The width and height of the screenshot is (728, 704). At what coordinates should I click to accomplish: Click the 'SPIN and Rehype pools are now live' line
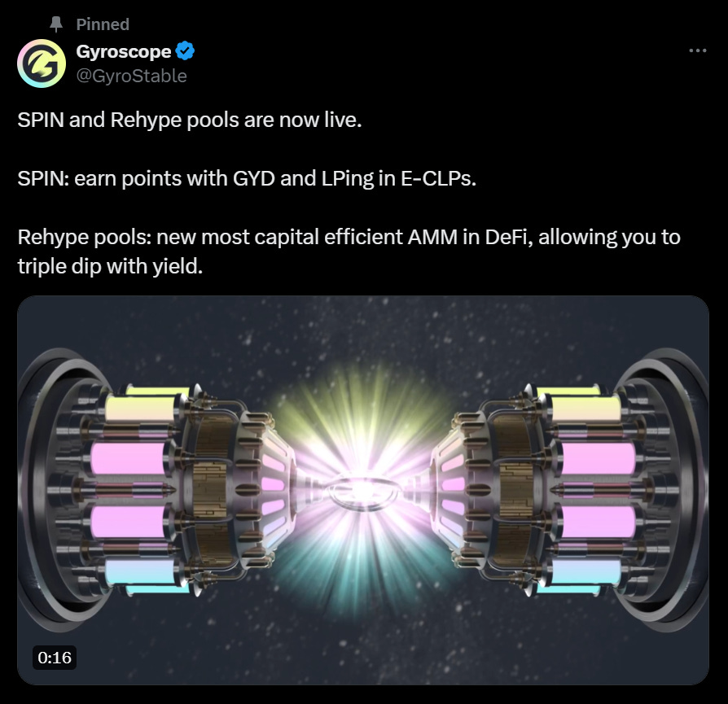click(x=190, y=120)
